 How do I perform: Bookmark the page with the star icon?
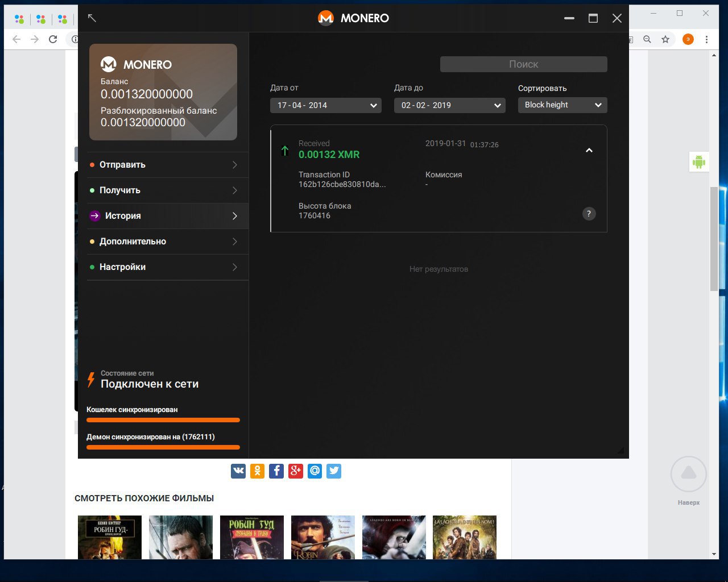(665, 39)
